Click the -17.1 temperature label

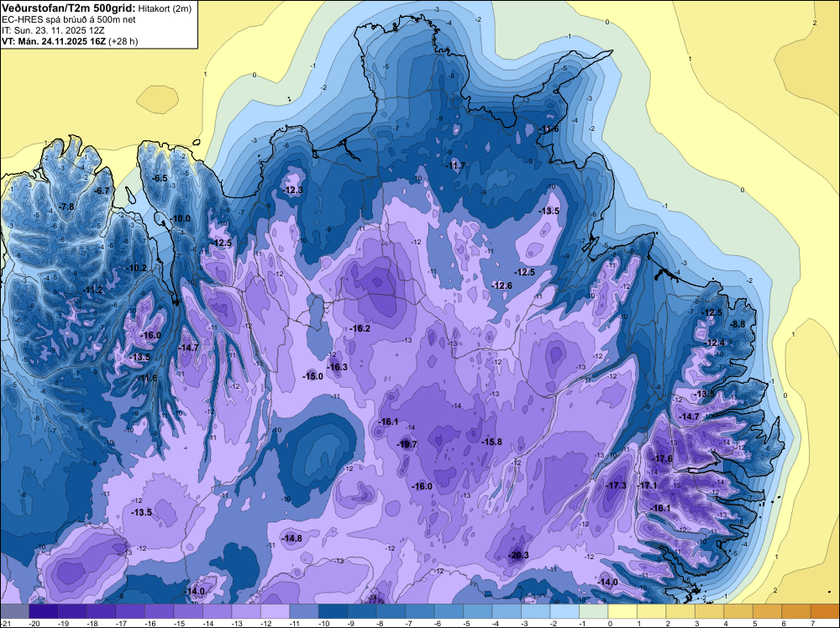click(647, 485)
